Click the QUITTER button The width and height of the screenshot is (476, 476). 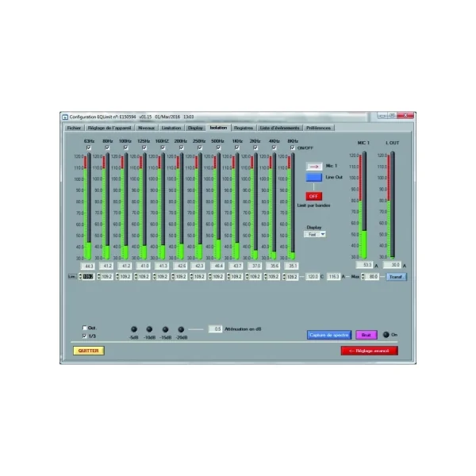click(89, 351)
